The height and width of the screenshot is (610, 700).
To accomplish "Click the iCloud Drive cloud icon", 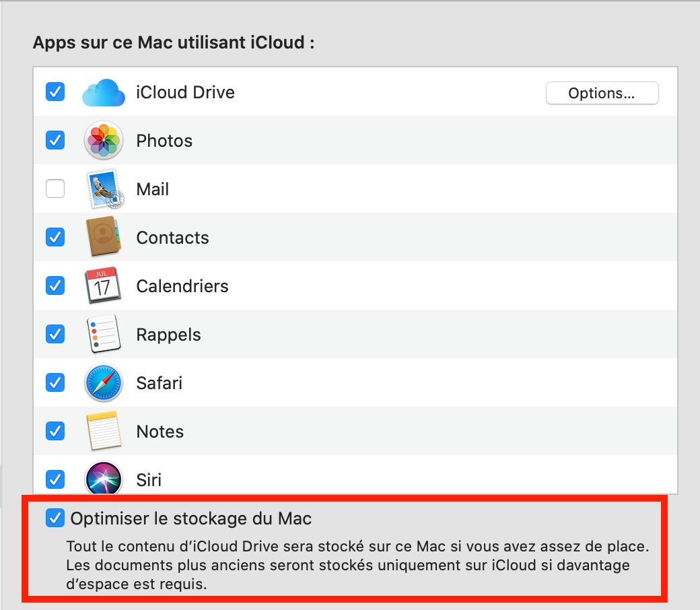I will (x=104, y=93).
